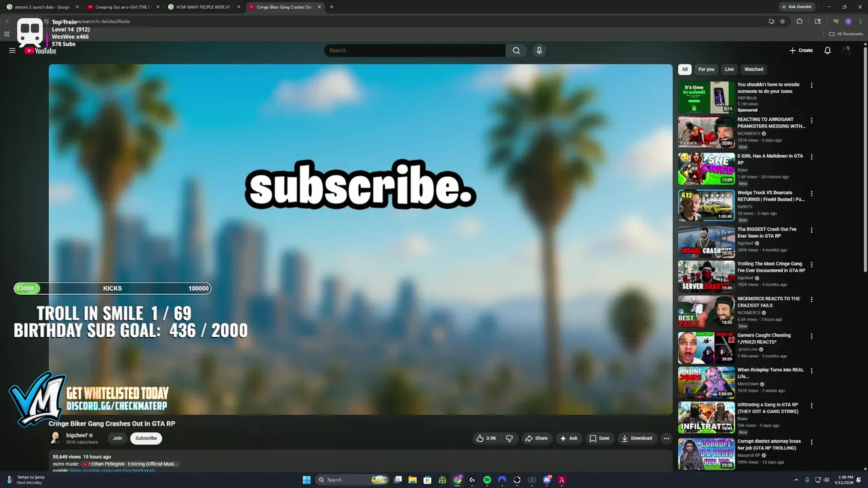Open Chrome extensions puzzle icon
Image resolution: width=868 pixels, height=488 pixels.
[x=800, y=21]
